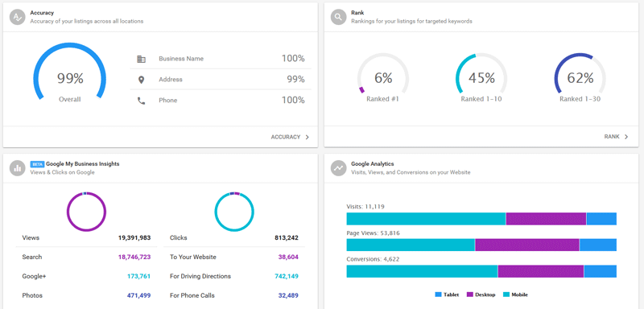
Task: Open the RANK details link
Action: click(x=612, y=137)
